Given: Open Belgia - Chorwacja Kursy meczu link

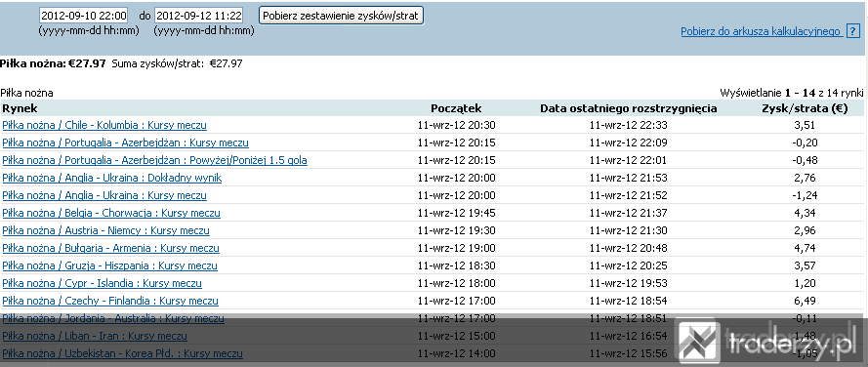Looking at the screenshot, I should pyautogui.click(x=111, y=213).
